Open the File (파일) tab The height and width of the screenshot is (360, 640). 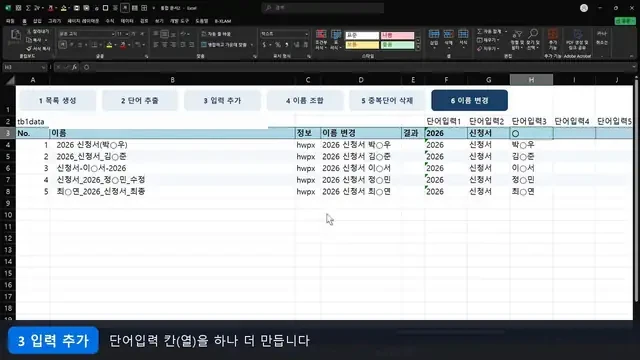(x=10, y=21)
